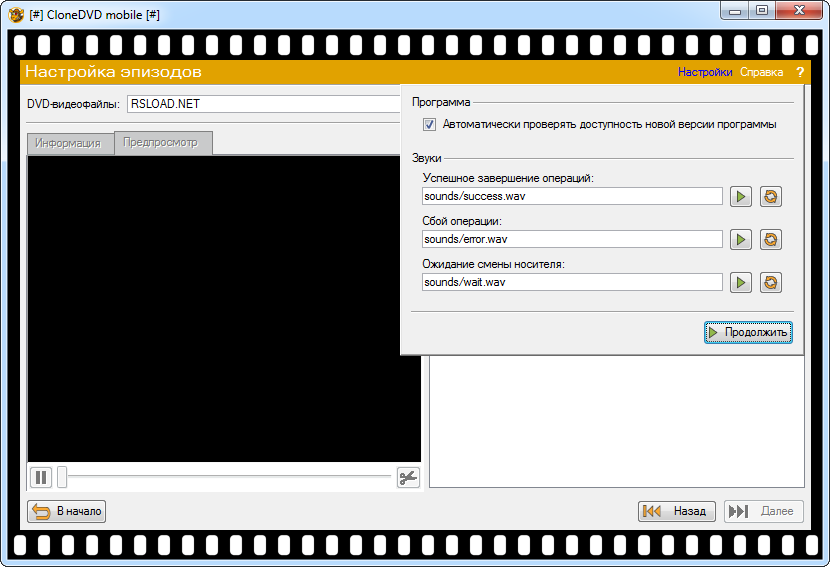Open the Справка link
This screenshot has height=567, width=830.
(x=761, y=72)
